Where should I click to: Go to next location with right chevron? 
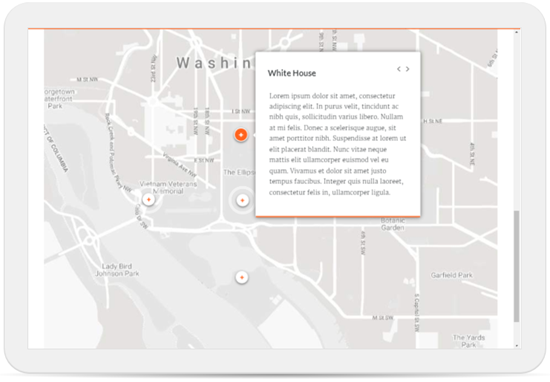click(408, 69)
